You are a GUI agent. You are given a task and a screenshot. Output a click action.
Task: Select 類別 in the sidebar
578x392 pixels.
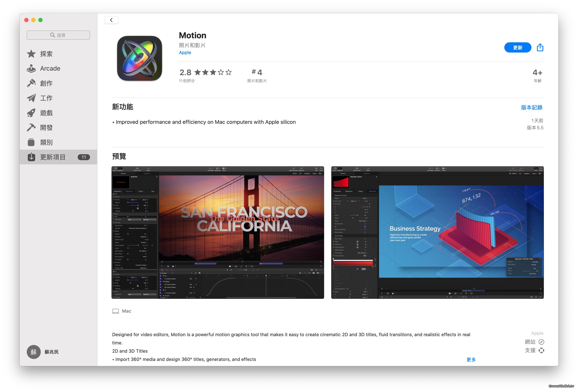point(46,142)
